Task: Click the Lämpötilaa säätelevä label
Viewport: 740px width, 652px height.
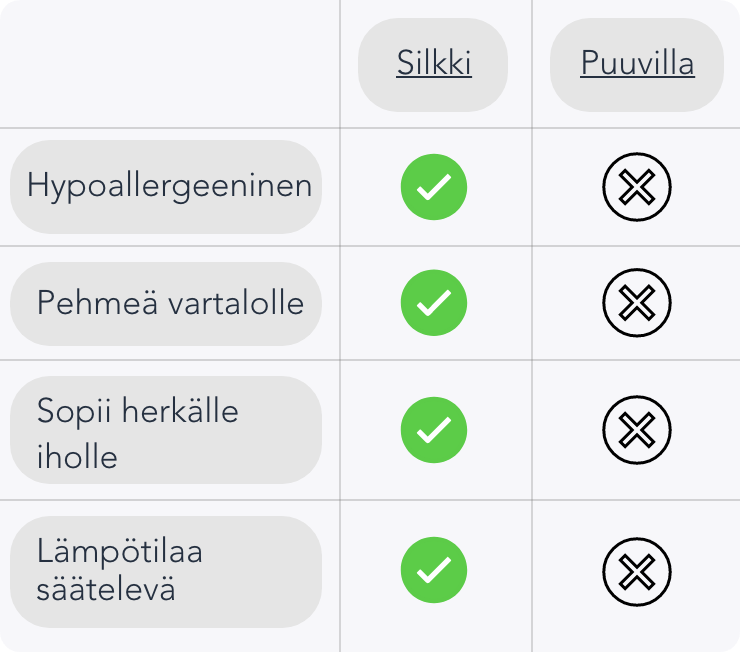Action: tap(120, 570)
